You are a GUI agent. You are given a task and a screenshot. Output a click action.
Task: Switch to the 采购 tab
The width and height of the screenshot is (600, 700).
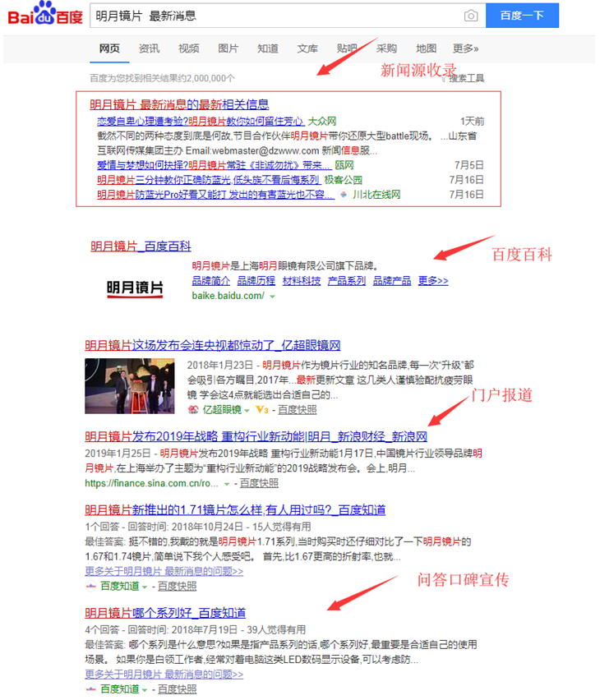[386, 48]
